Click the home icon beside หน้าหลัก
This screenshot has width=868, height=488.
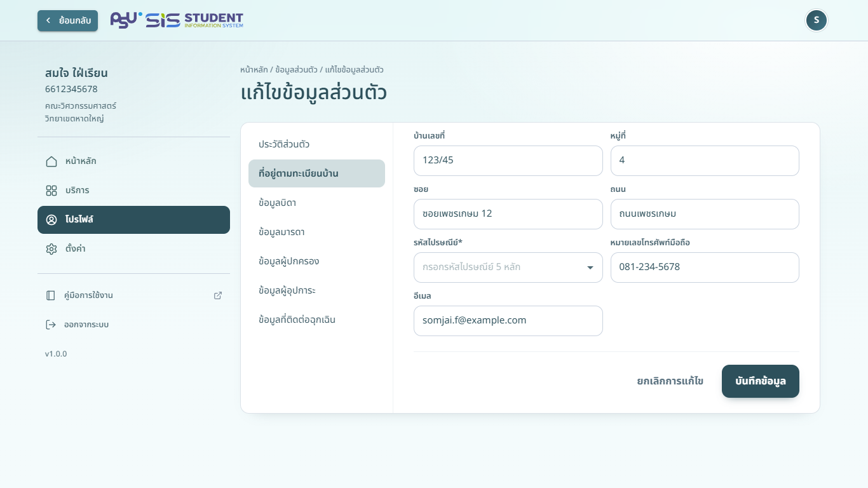(51, 161)
